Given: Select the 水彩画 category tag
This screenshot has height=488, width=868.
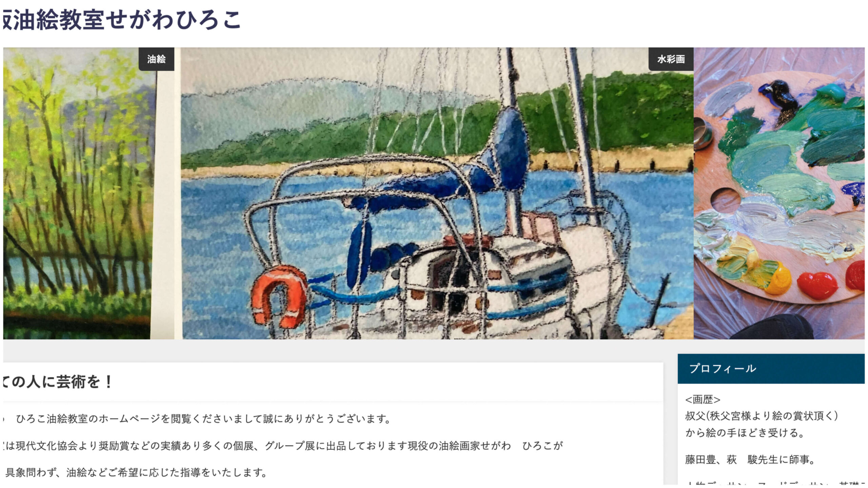Looking at the screenshot, I should [x=671, y=59].
